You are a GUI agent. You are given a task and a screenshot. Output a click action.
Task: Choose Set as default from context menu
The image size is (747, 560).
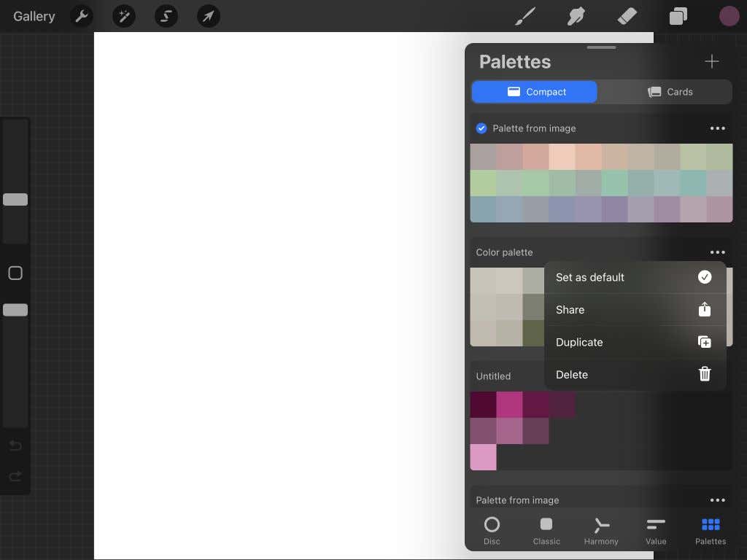(x=590, y=277)
